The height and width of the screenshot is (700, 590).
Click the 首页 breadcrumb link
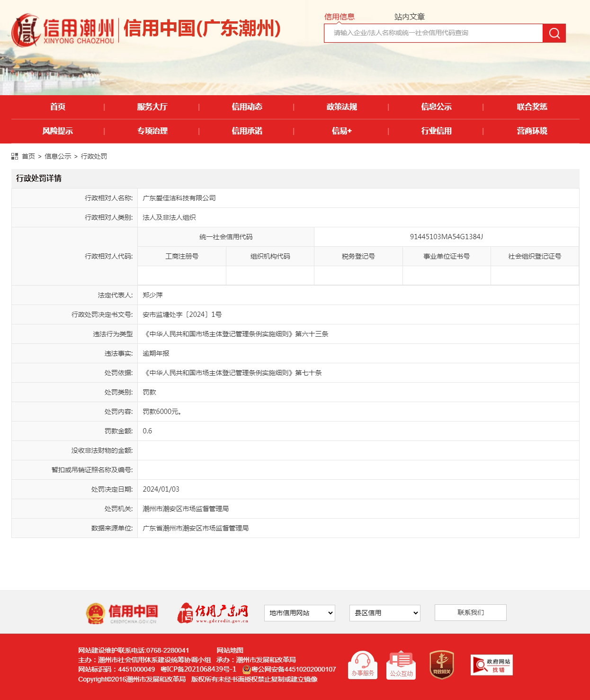[x=28, y=156]
